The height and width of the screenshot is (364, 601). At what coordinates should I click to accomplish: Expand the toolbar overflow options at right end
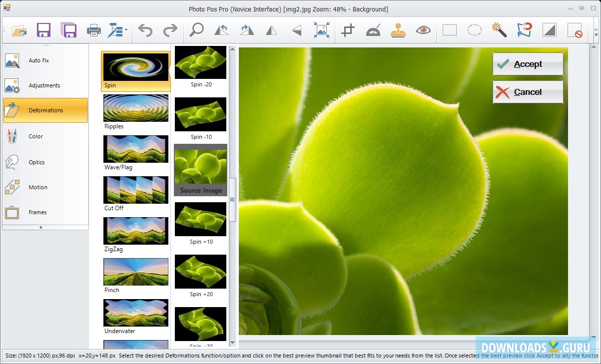(x=596, y=32)
